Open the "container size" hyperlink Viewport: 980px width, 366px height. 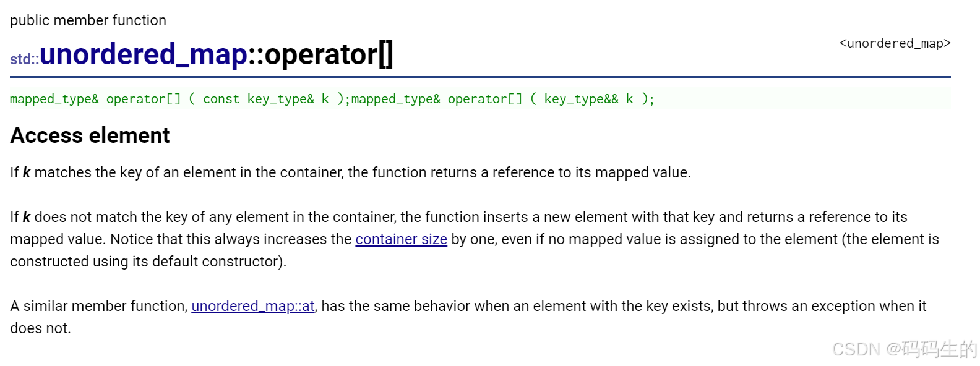[401, 239]
